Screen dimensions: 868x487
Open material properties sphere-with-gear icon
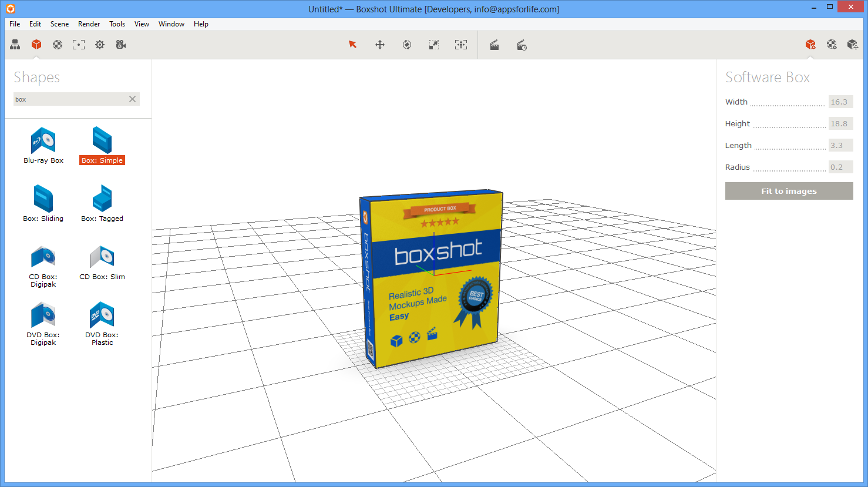(x=832, y=45)
